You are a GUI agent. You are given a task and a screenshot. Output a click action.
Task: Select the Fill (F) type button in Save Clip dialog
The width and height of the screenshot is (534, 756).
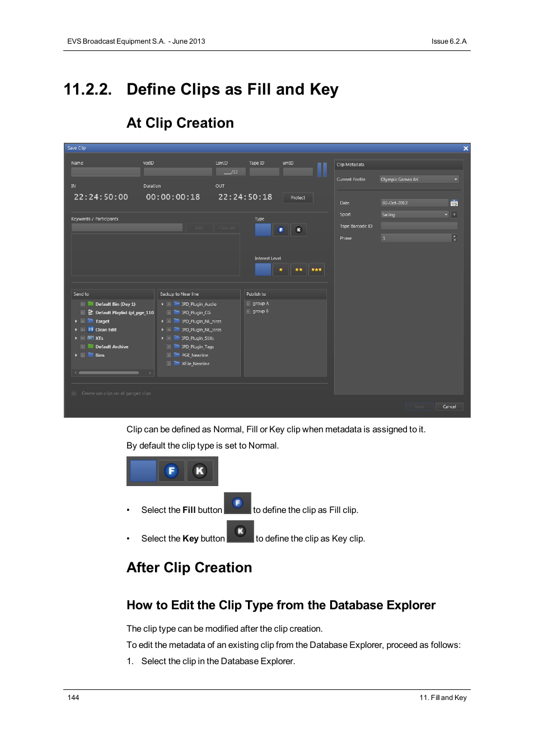click(280, 230)
